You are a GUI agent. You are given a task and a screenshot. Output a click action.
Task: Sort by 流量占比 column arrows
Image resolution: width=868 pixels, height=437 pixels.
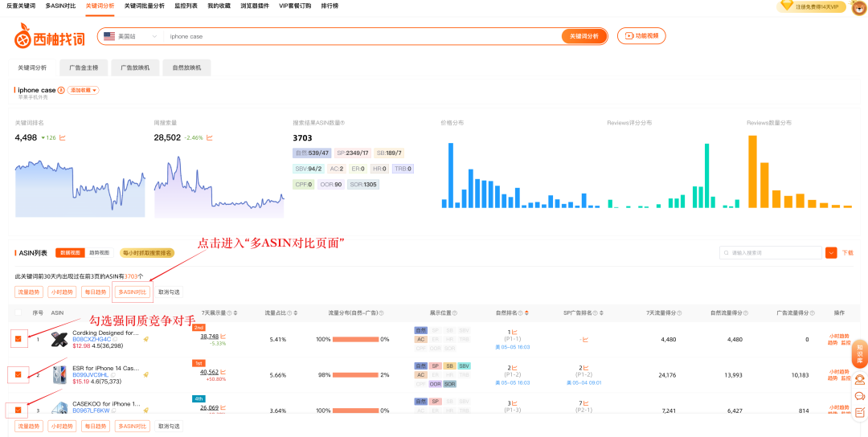tap(296, 313)
